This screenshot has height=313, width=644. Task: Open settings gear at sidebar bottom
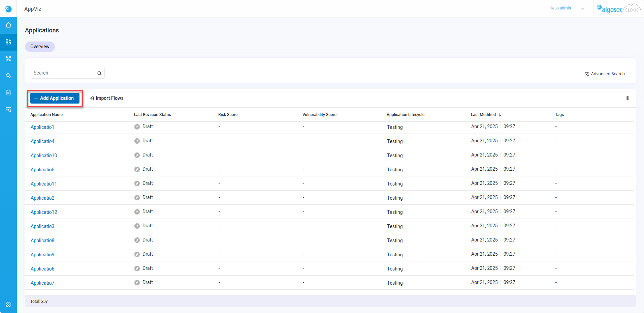tap(8, 305)
